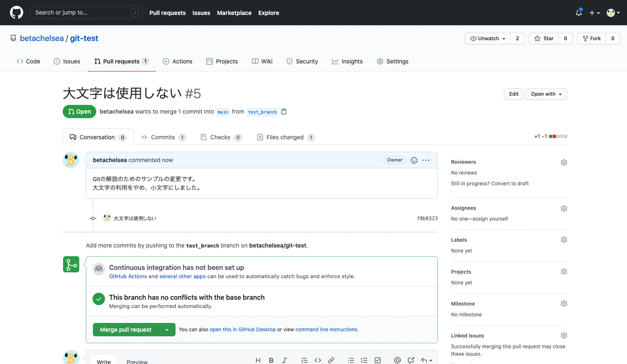This screenshot has width=627, height=364.
Task: Click the Linked issues gear icon
Action: (564, 335)
